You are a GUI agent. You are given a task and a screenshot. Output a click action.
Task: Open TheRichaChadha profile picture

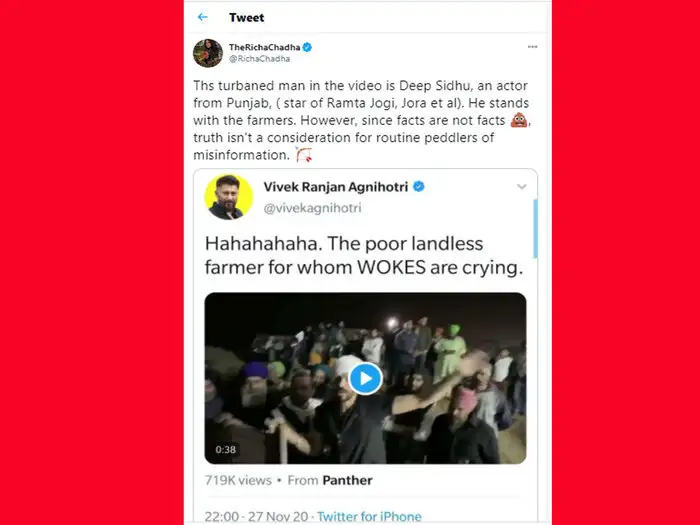(208, 53)
